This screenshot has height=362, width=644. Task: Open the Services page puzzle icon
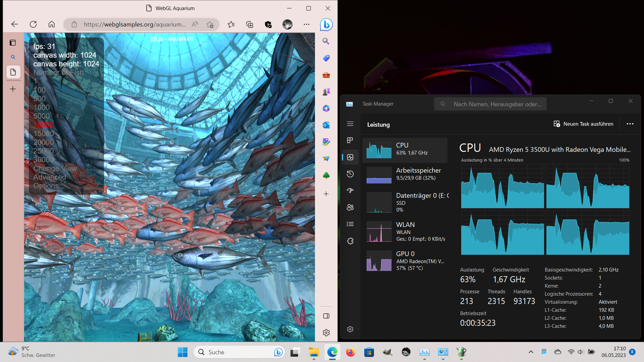(350, 241)
